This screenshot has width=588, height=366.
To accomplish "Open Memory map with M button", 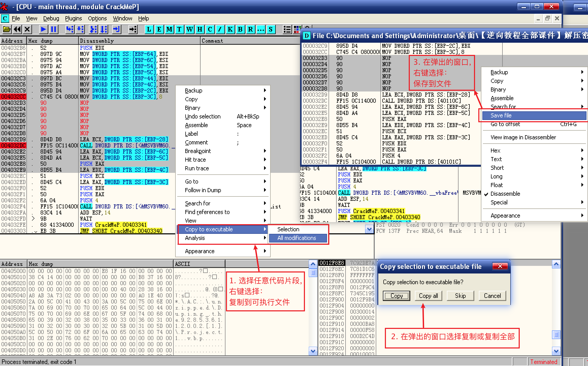I will (x=169, y=29).
